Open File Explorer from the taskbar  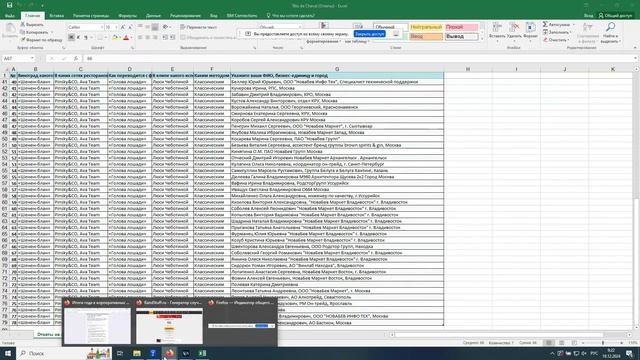[x=137, y=353]
